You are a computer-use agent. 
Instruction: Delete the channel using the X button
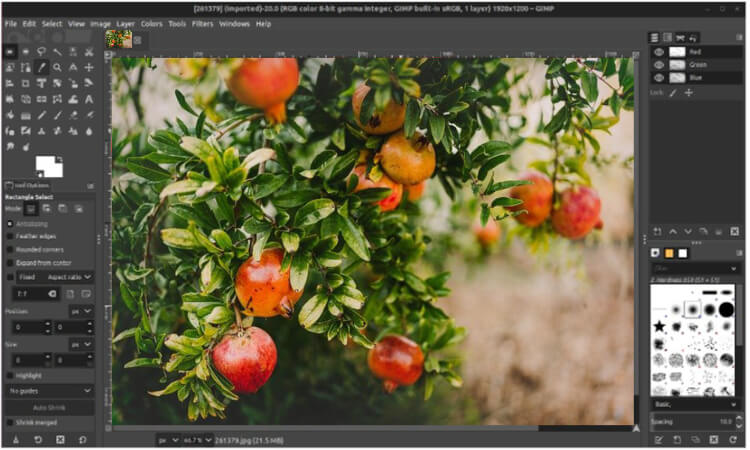(735, 231)
